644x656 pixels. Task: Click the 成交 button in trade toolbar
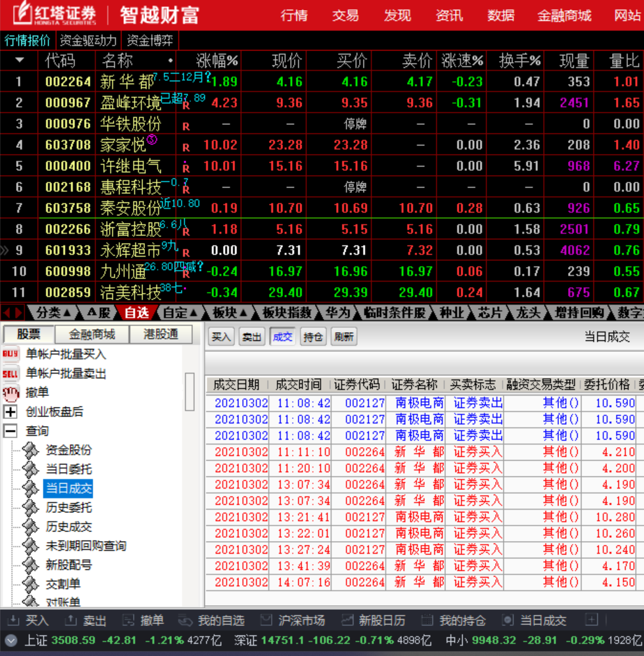pos(282,337)
